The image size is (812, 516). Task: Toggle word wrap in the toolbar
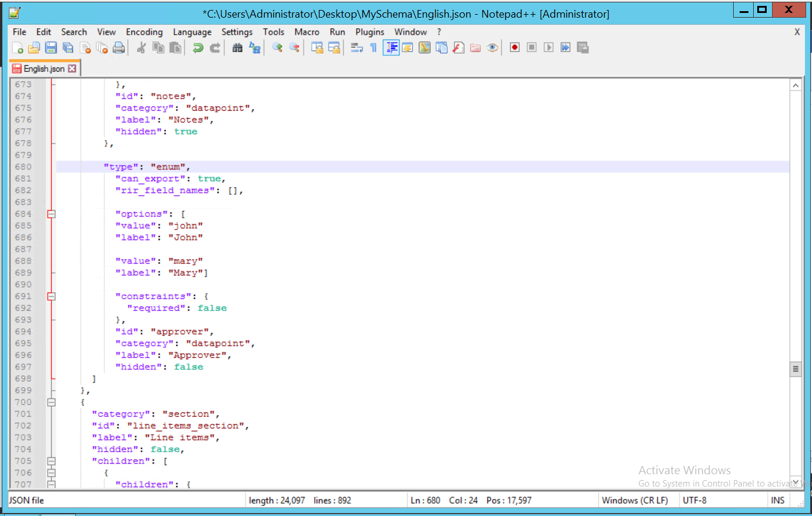tap(357, 48)
